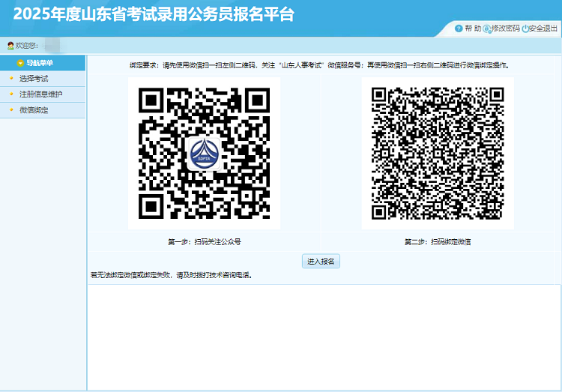Open 修改密码 to change password
This screenshot has width=562, height=392.
click(x=505, y=28)
